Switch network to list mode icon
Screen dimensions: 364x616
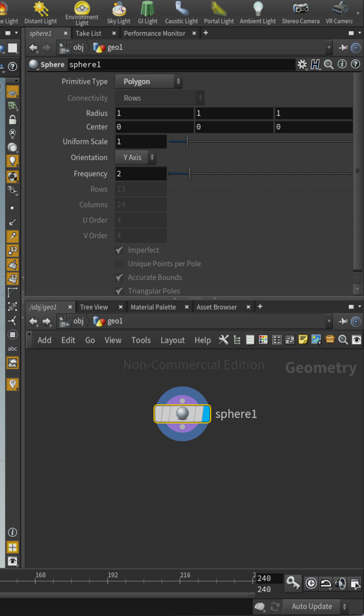[250, 340]
